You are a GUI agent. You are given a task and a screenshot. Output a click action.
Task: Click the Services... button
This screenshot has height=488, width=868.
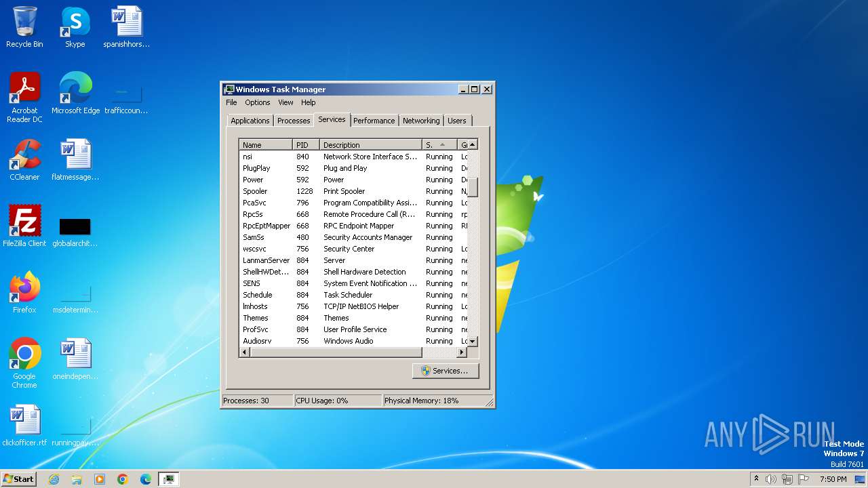click(445, 371)
